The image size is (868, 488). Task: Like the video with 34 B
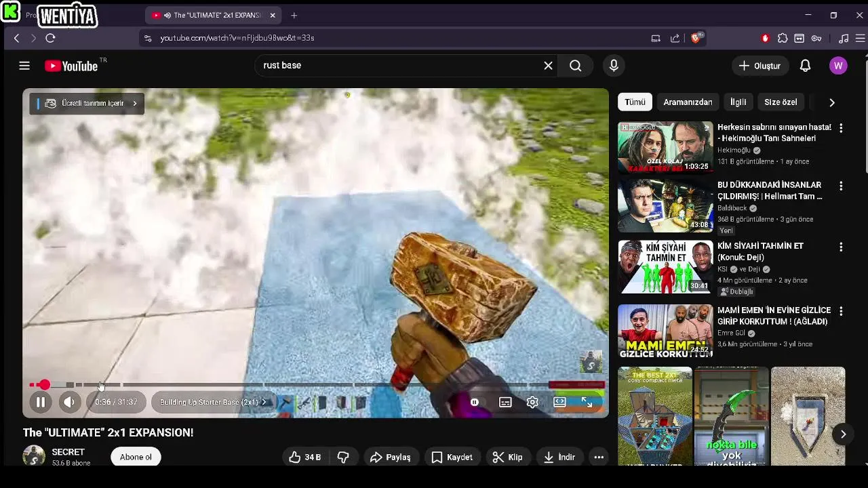click(305, 457)
